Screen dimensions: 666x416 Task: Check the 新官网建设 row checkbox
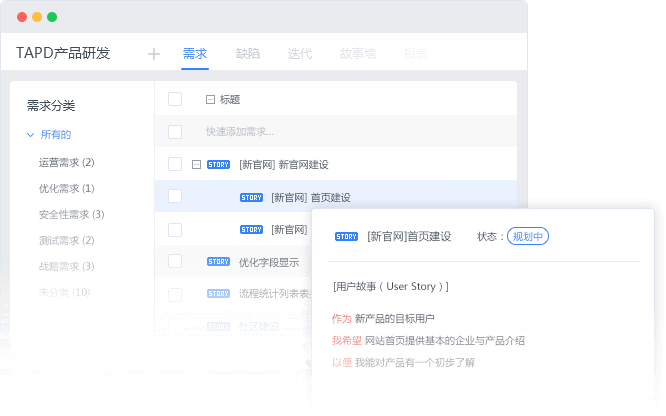click(175, 164)
